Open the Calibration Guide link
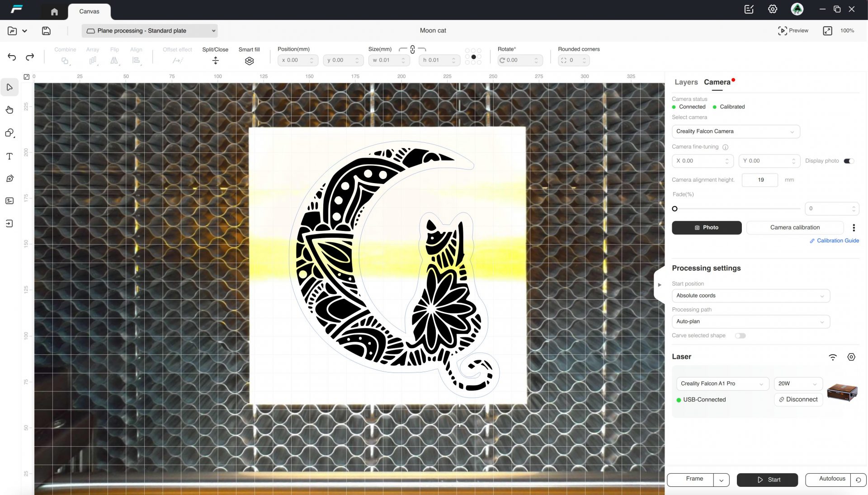The image size is (868, 495). [x=837, y=241]
